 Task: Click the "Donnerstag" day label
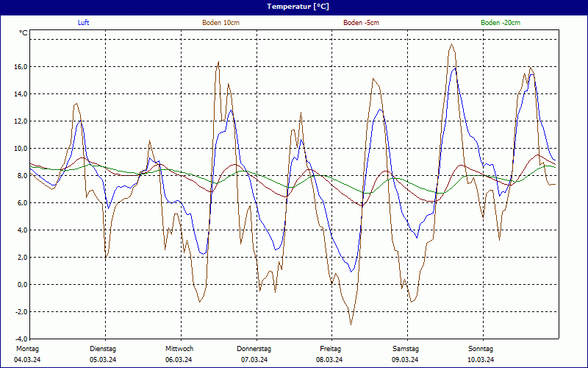point(254,349)
